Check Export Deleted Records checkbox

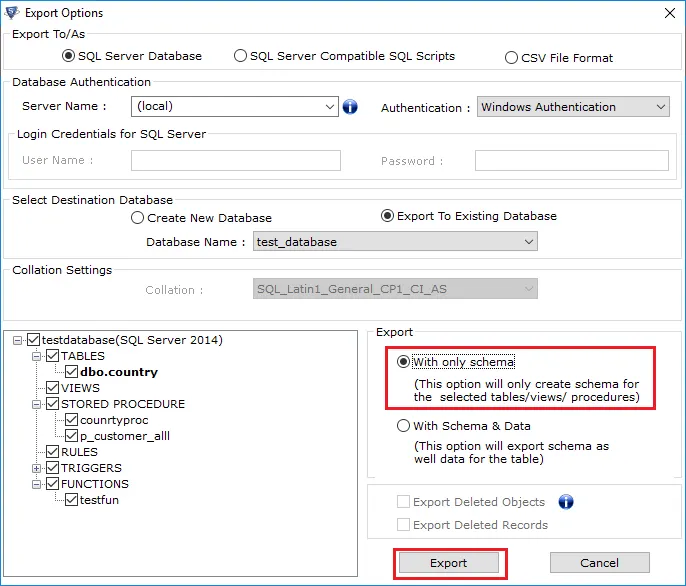[x=403, y=524]
